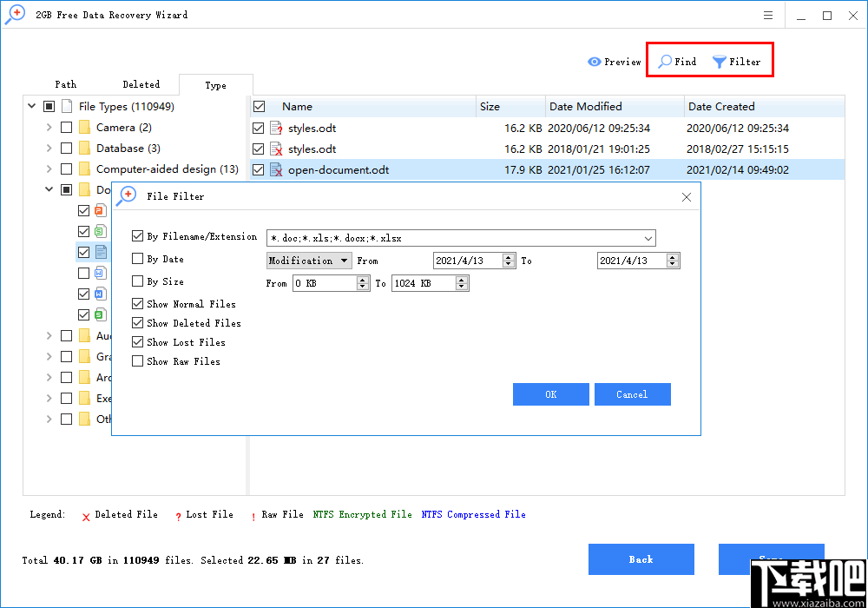Switch to the Path tab

65,84
